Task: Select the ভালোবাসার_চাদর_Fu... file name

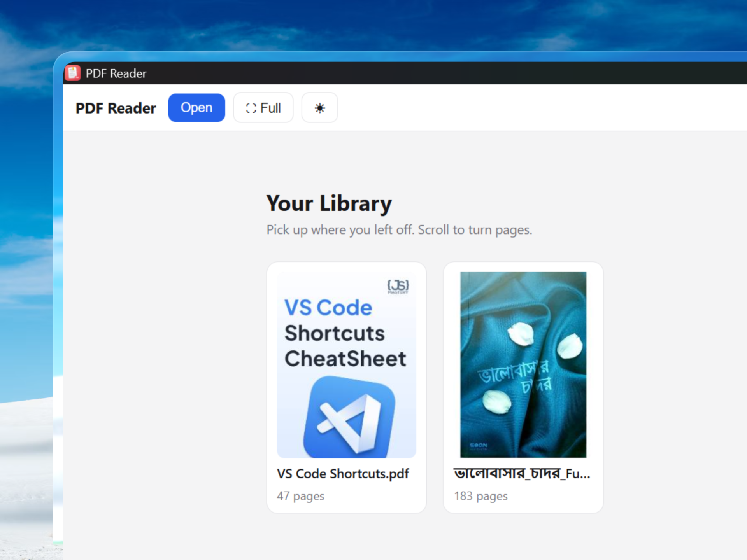Action: click(x=522, y=474)
